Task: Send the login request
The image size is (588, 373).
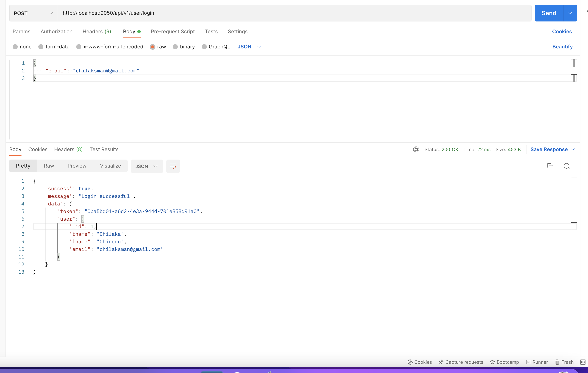Action: (548, 13)
